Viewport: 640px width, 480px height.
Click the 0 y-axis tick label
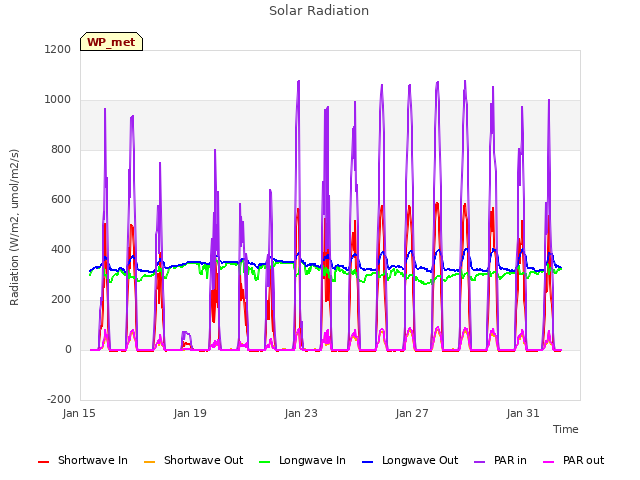68,349
